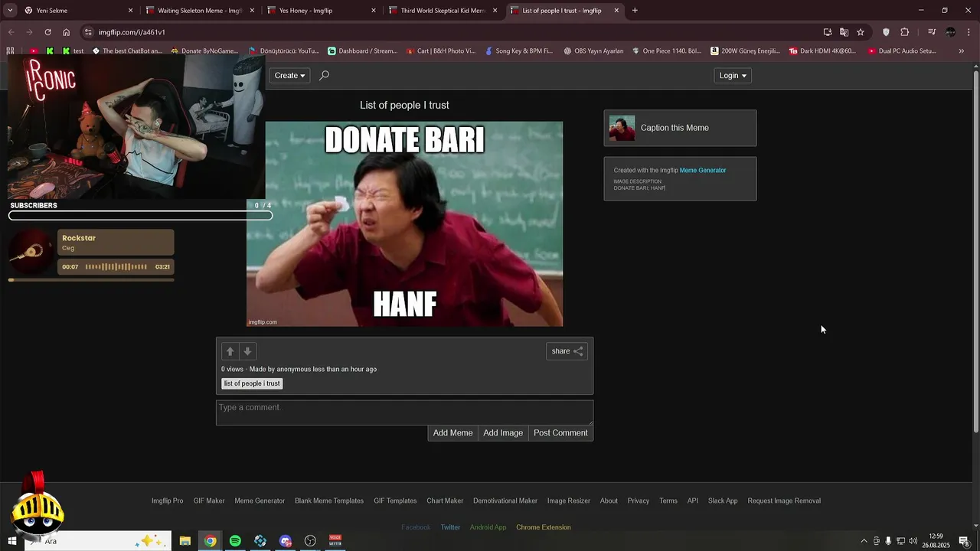Image resolution: width=980 pixels, height=551 pixels.
Task: Click the taskbar clock showing 12:59
Action: (936, 541)
